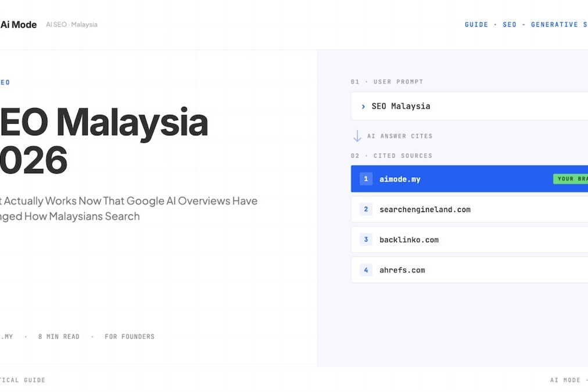Select the FOR FOUNDERS footer label
This screenshot has width=588, height=392.
point(129,336)
